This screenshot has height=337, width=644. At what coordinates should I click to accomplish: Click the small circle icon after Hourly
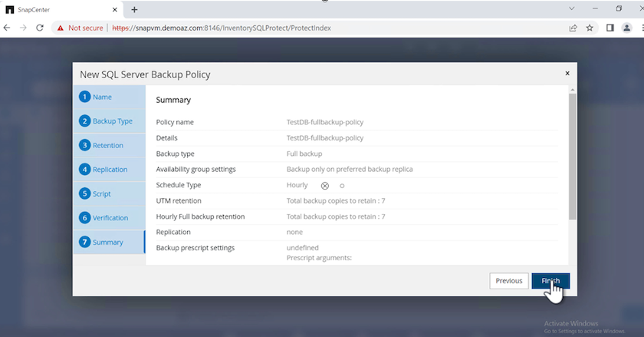click(342, 186)
